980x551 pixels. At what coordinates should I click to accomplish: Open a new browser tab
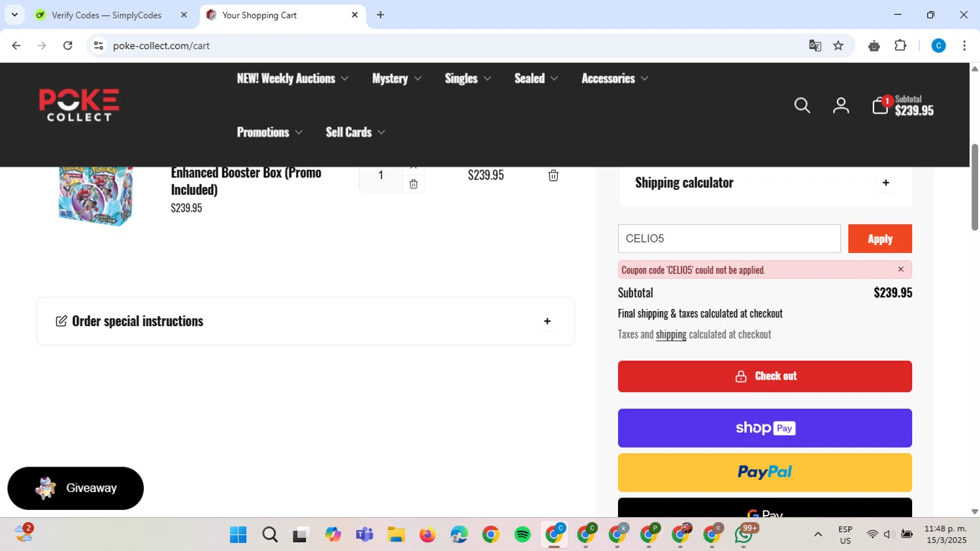click(380, 14)
